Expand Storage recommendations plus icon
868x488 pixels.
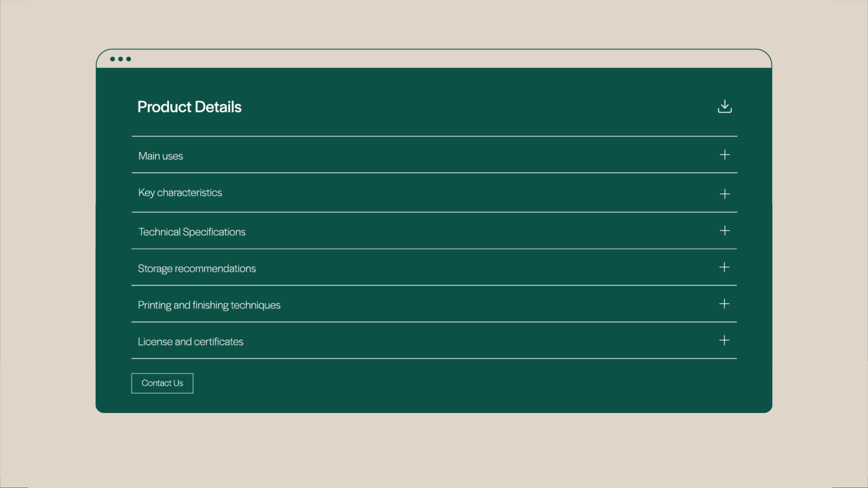point(724,267)
